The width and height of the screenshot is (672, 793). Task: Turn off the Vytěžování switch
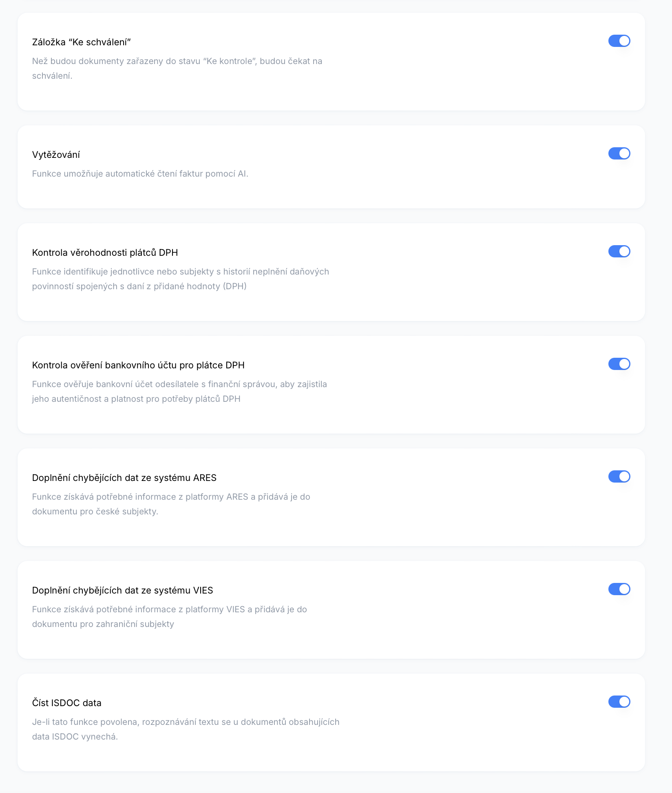coord(619,153)
